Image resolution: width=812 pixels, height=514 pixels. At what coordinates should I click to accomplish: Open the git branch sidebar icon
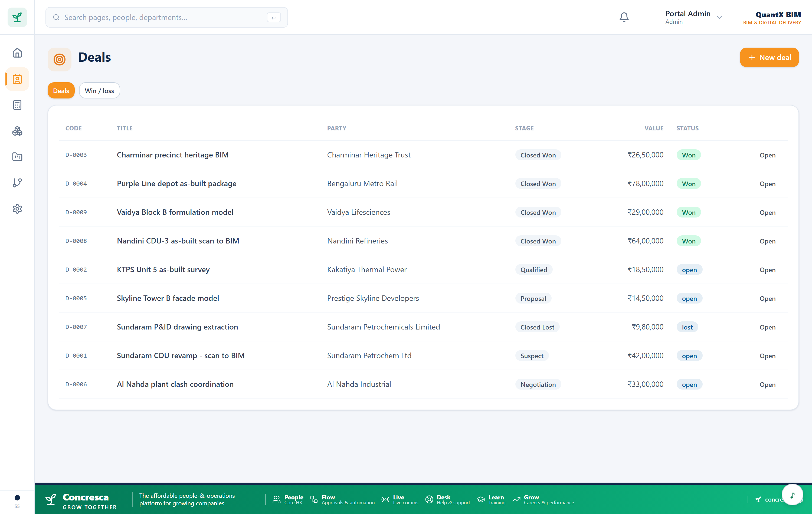coord(17,183)
